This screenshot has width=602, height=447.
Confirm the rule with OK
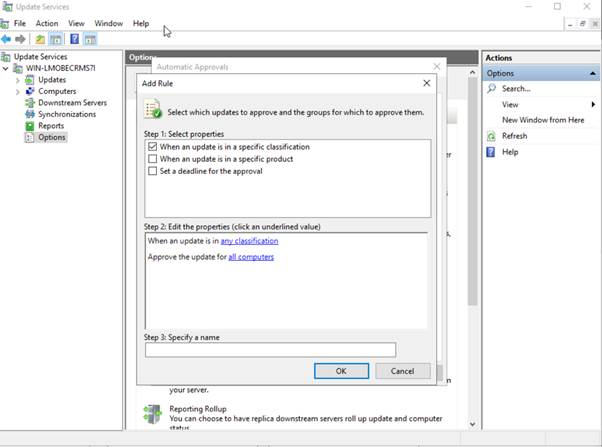[341, 371]
